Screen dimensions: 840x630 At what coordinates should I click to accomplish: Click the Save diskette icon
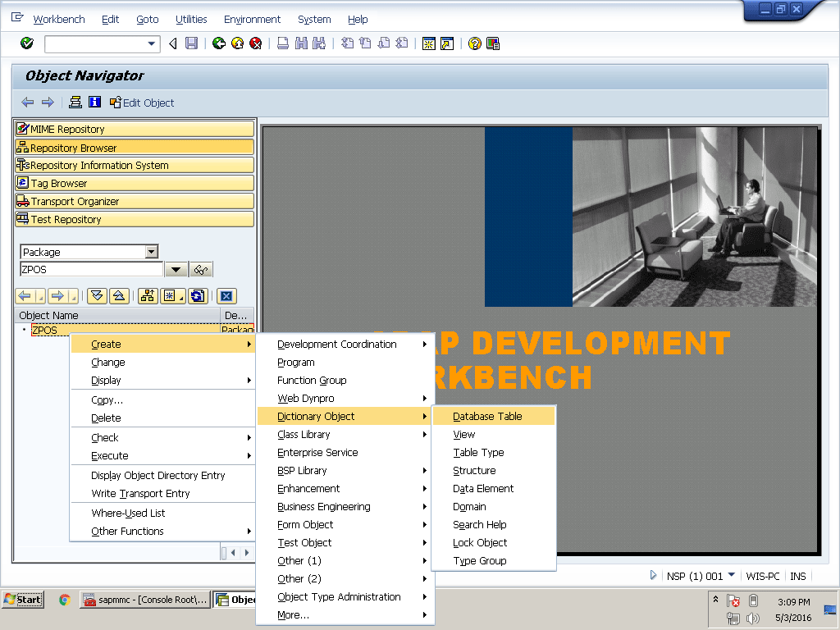[x=191, y=43]
